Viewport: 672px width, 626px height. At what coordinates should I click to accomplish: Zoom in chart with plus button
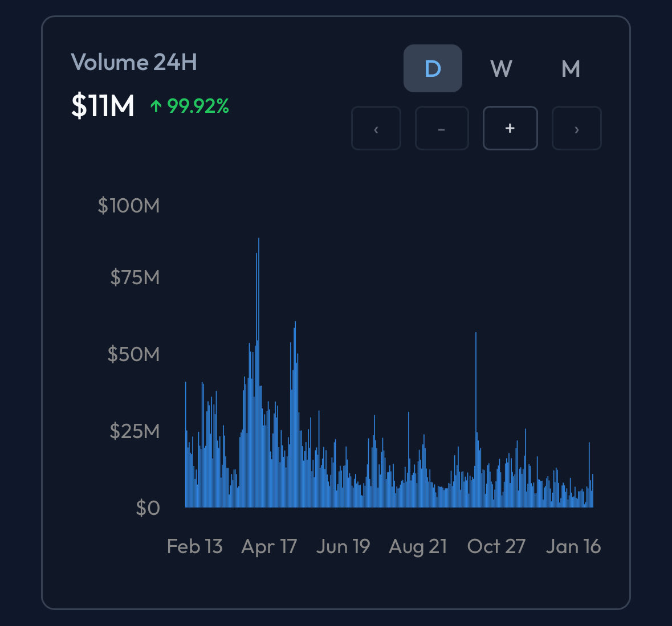click(510, 129)
